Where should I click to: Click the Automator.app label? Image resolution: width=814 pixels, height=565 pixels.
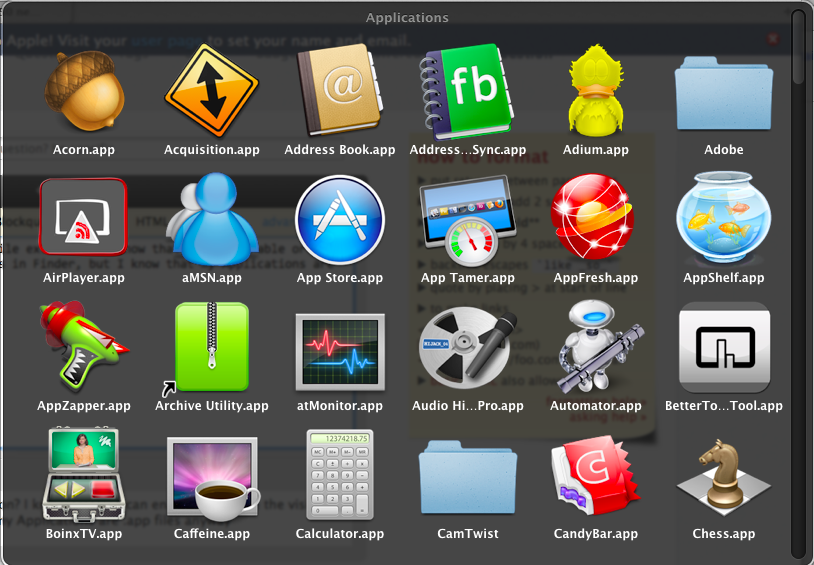point(596,406)
